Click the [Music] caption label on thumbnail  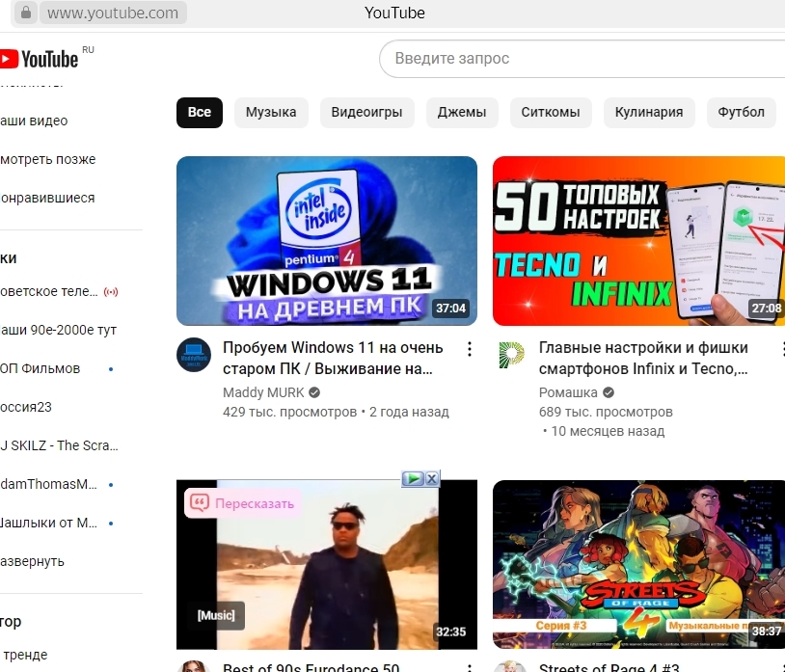tap(216, 615)
